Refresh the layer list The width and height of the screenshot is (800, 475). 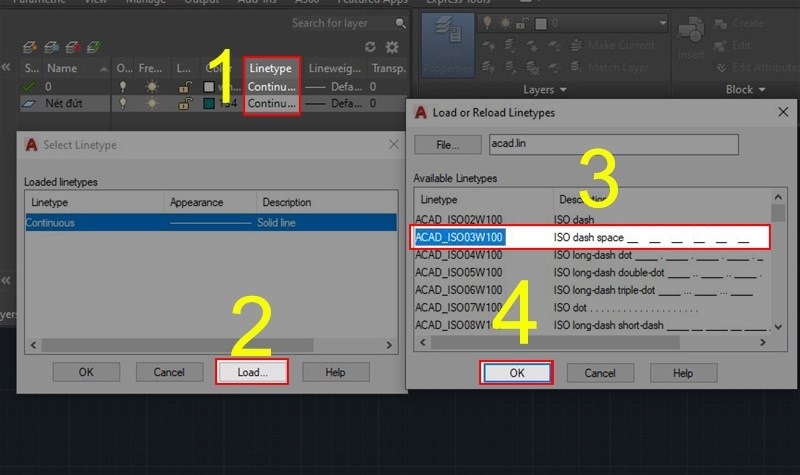(370, 47)
